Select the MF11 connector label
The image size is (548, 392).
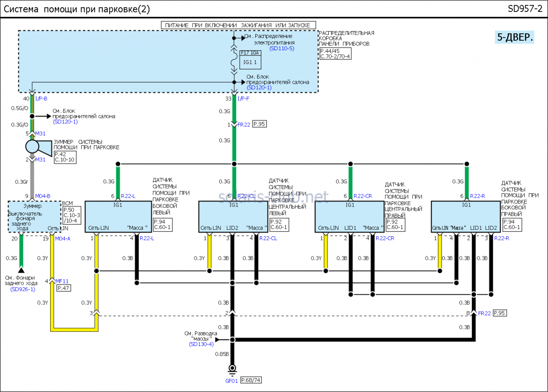coord(61,281)
